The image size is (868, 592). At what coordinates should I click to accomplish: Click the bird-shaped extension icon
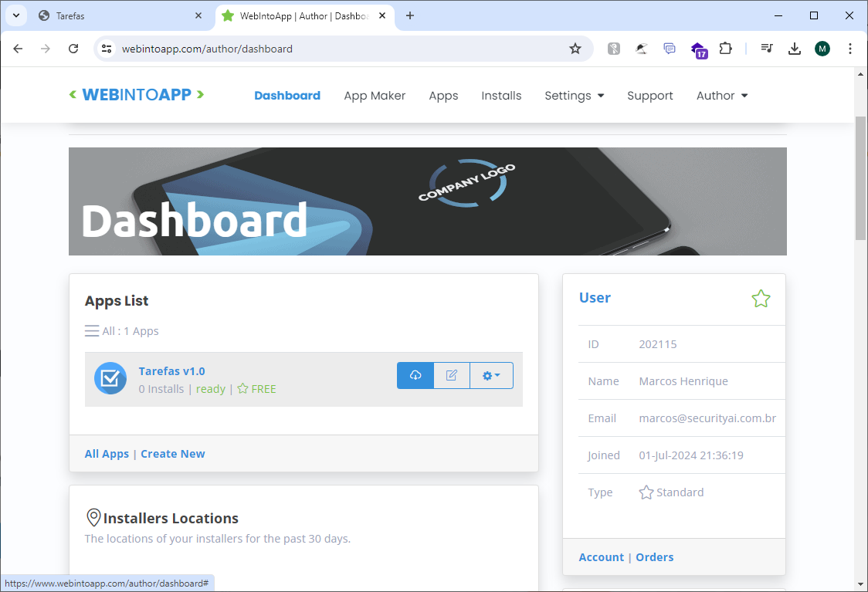[641, 49]
